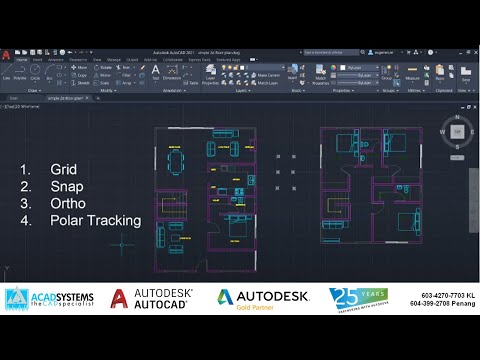This screenshot has width=480, height=360.
Task: Open the View ribbon tab
Action: coord(97,60)
